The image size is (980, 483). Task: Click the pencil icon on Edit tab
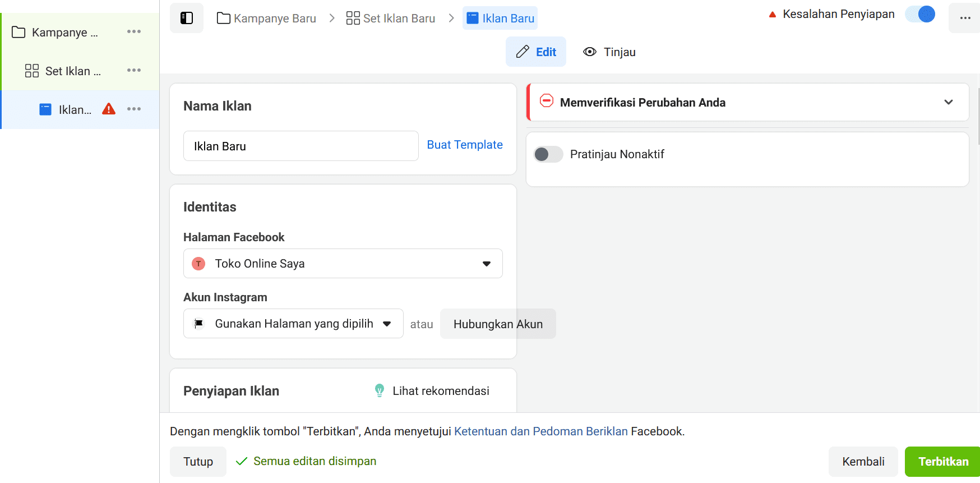[x=523, y=52]
